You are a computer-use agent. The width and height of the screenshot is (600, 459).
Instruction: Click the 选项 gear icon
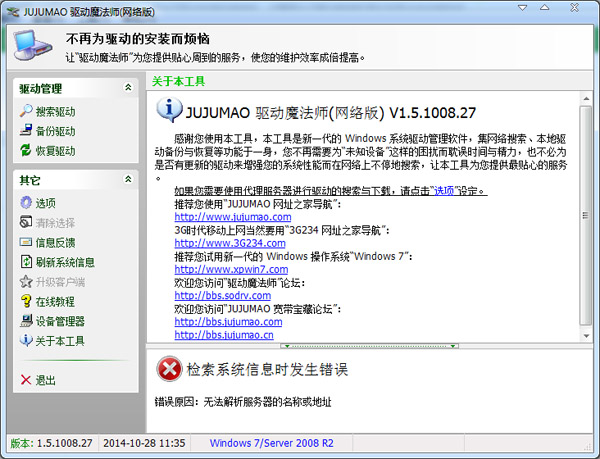[25, 203]
